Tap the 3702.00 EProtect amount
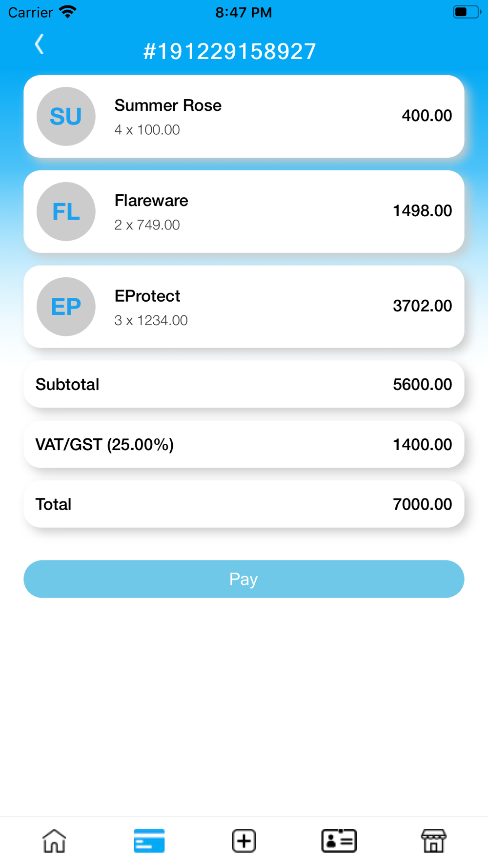 423,306
